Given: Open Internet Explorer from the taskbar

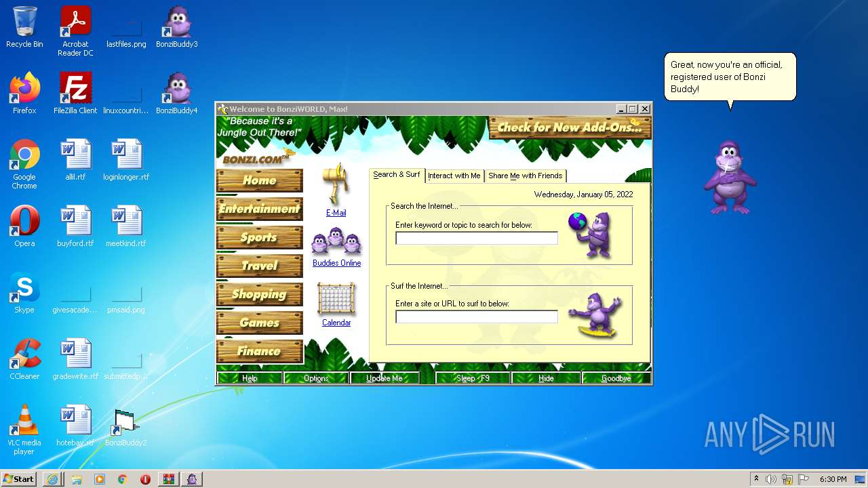Looking at the screenshot, I should [52, 479].
